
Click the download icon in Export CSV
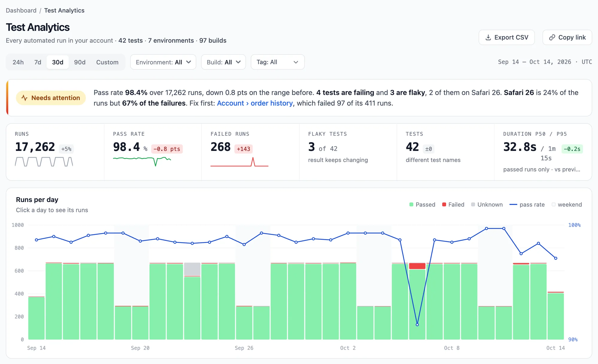click(x=488, y=37)
